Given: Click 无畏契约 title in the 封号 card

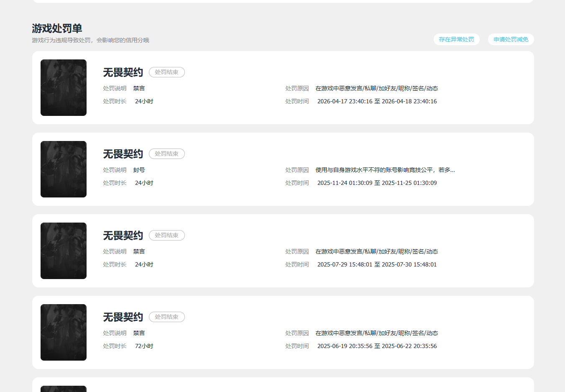Looking at the screenshot, I should click(x=123, y=154).
